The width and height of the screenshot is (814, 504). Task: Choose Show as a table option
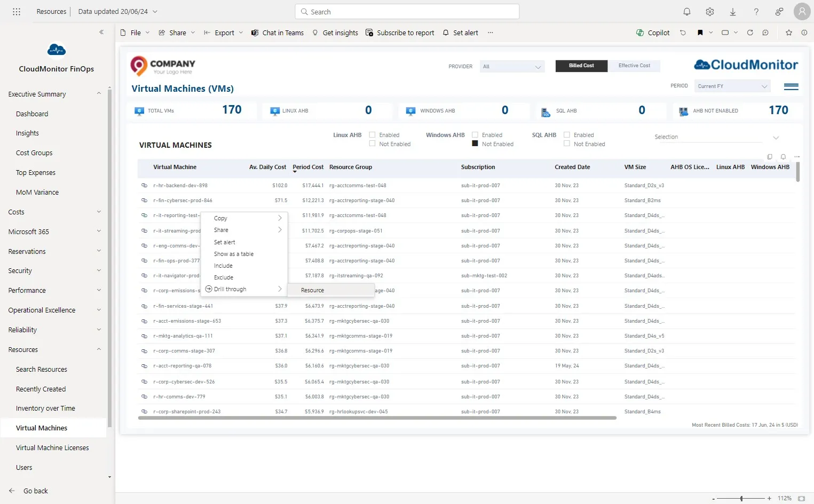(244, 254)
